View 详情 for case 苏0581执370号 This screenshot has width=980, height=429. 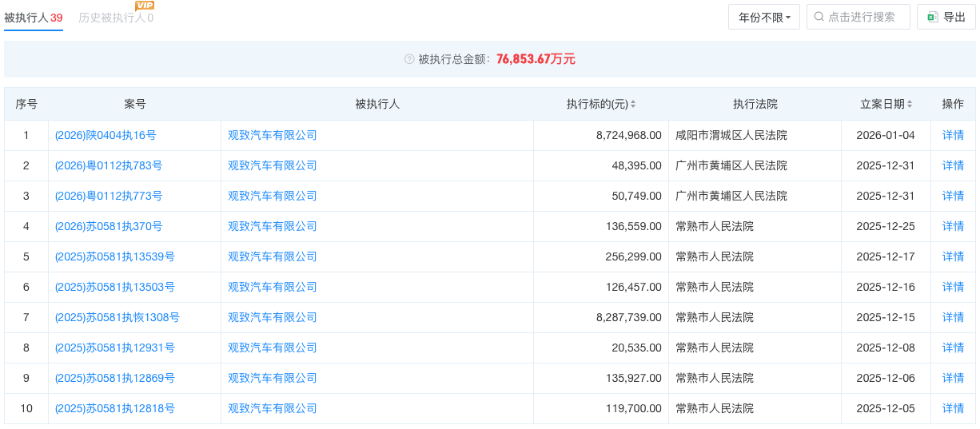(953, 227)
